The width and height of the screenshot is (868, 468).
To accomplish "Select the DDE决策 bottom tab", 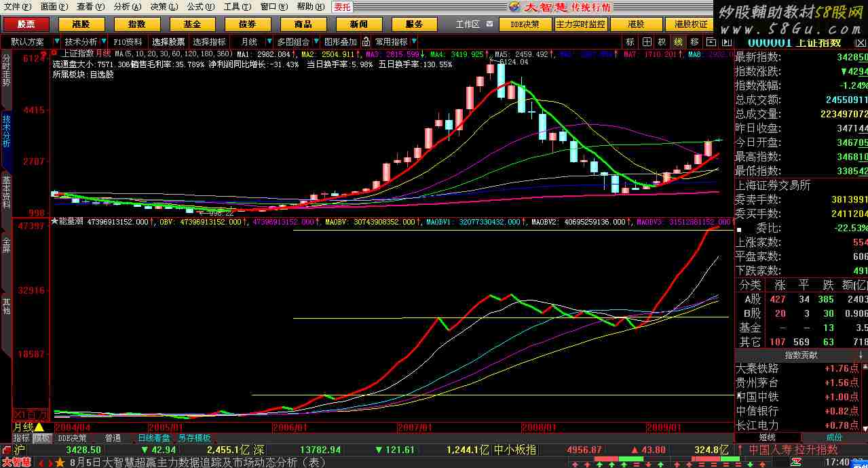I will click(73, 438).
